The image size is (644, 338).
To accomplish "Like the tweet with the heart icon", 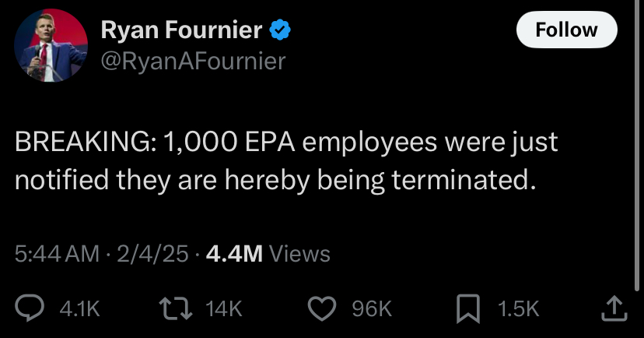I will (322, 308).
